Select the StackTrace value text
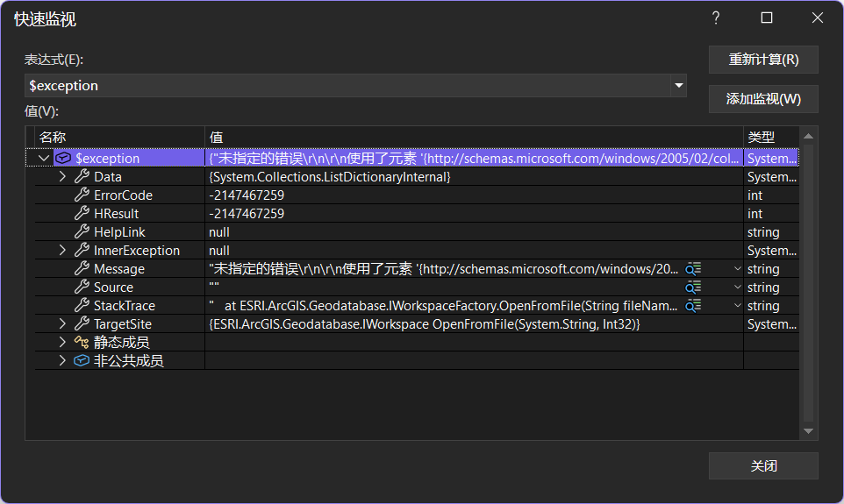Image resolution: width=844 pixels, height=504 pixels. (444, 306)
